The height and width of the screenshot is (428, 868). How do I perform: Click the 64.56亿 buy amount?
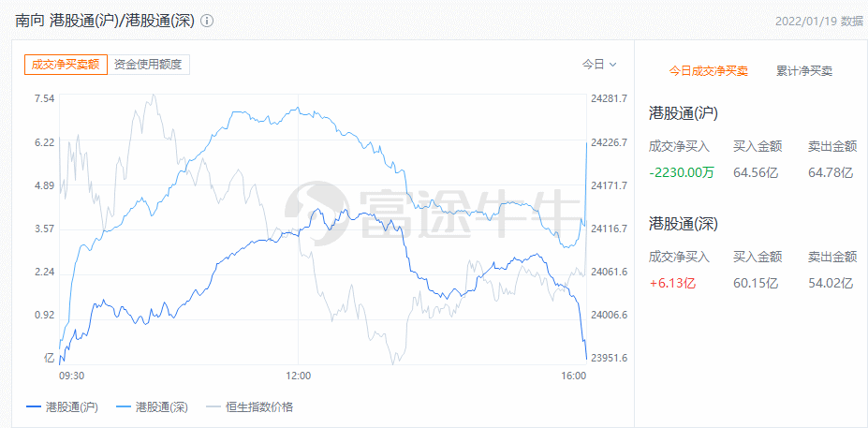[x=755, y=171]
